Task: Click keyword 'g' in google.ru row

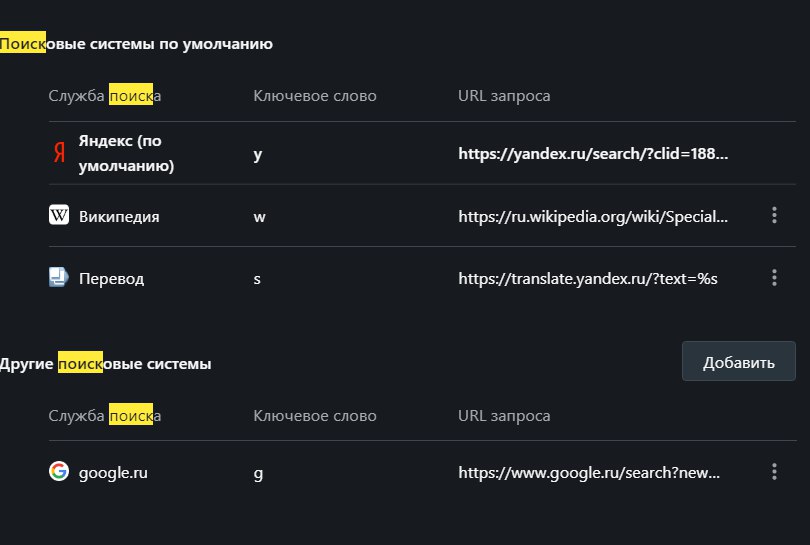Action: coord(258,472)
